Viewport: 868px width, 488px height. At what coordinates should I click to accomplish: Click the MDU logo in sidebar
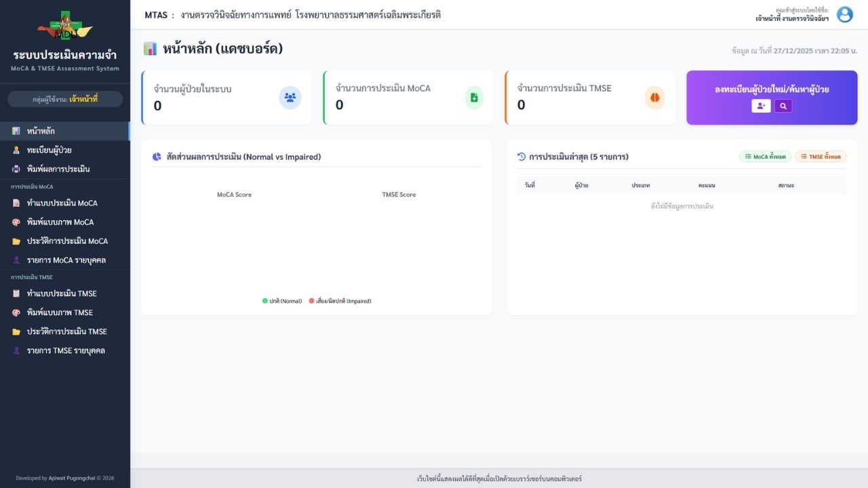tap(65, 27)
